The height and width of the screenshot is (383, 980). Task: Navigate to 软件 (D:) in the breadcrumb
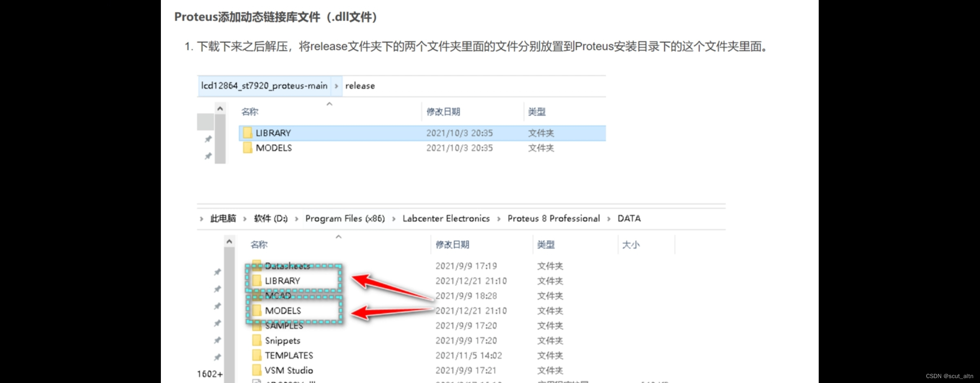coord(271,218)
